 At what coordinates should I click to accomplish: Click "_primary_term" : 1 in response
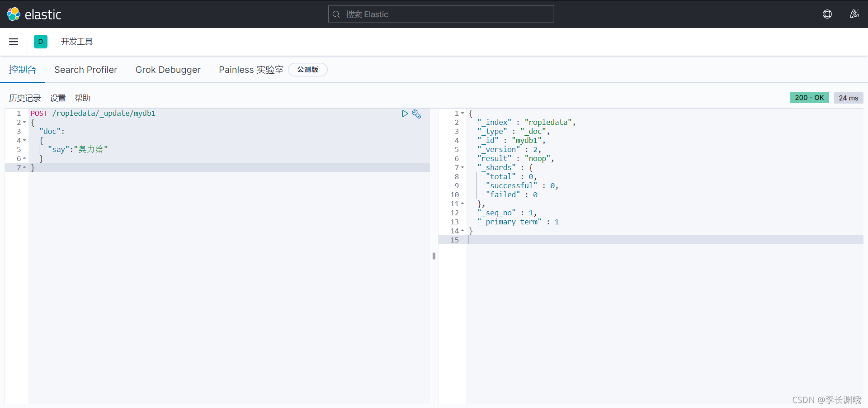(x=518, y=222)
